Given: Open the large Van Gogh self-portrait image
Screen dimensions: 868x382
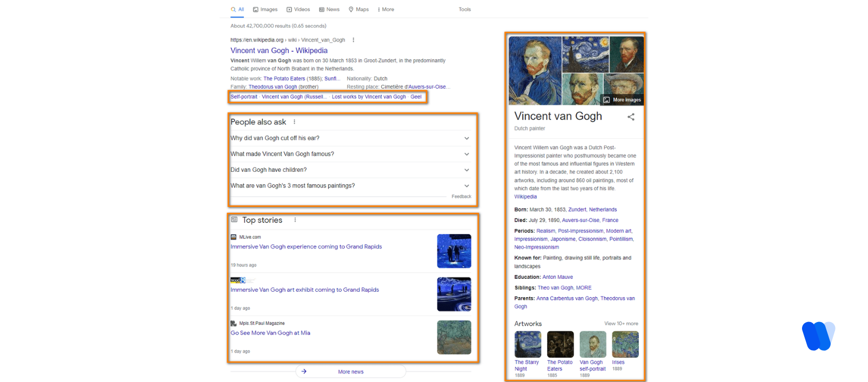Looking at the screenshot, I should [535, 71].
